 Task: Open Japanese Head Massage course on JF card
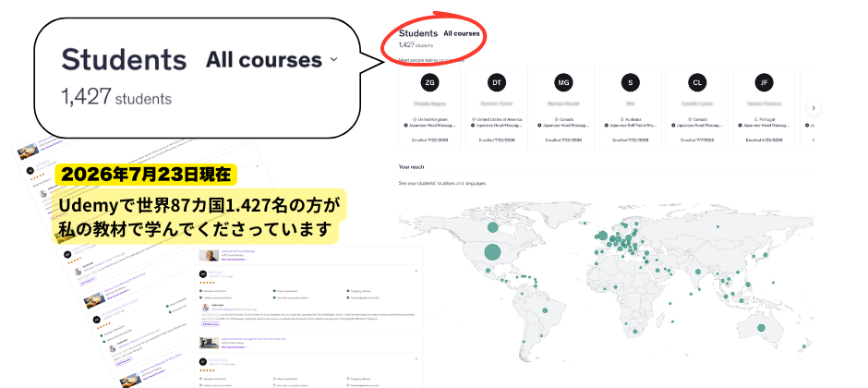pos(765,126)
